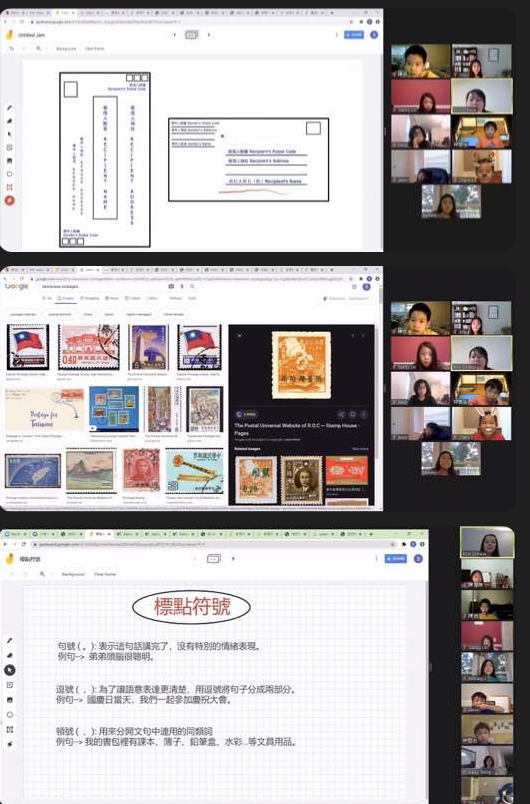Expand the frame bar in 標點符號 Jam header

(x=213, y=558)
